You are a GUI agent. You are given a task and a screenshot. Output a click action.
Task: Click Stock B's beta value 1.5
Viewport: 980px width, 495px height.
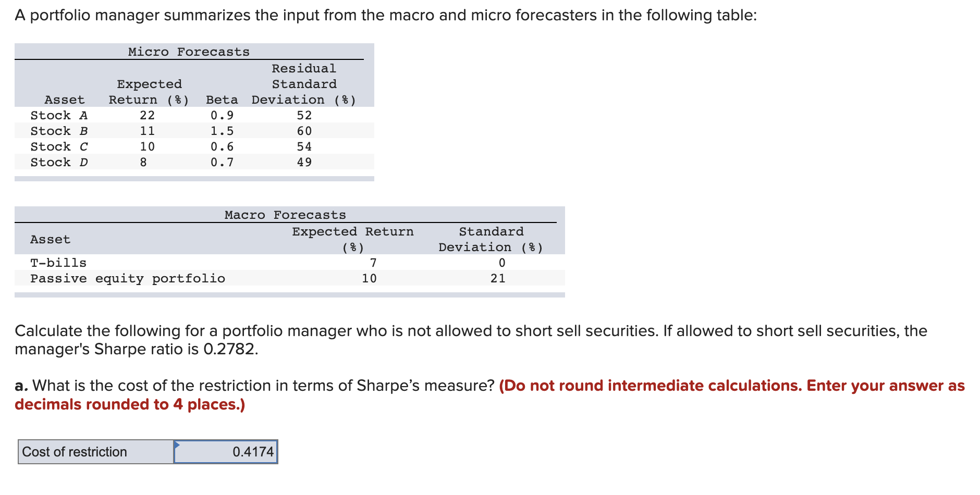tap(221, 131)
